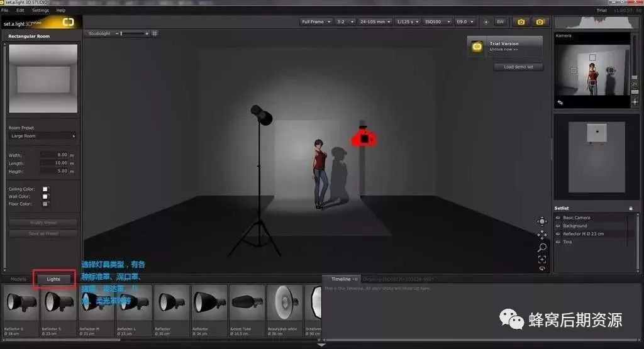Select Background in the Setlist
Screen dimensions: 644x349
click(x=575, y=226)
